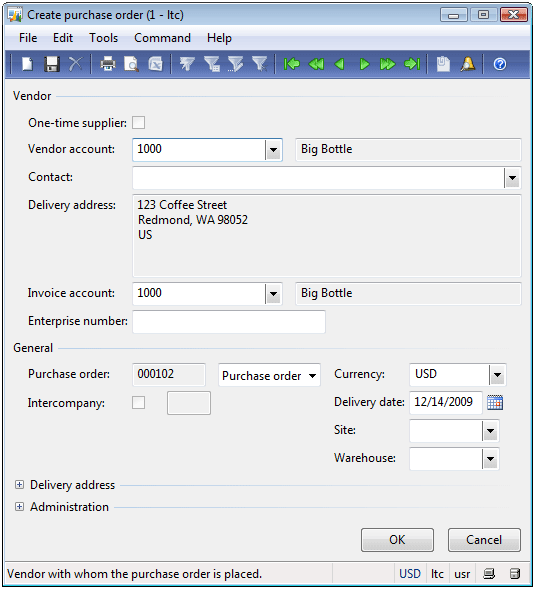The image size is (535, 589).
Task: Go to previous page double arrow
Action: (x=316, y=64)
